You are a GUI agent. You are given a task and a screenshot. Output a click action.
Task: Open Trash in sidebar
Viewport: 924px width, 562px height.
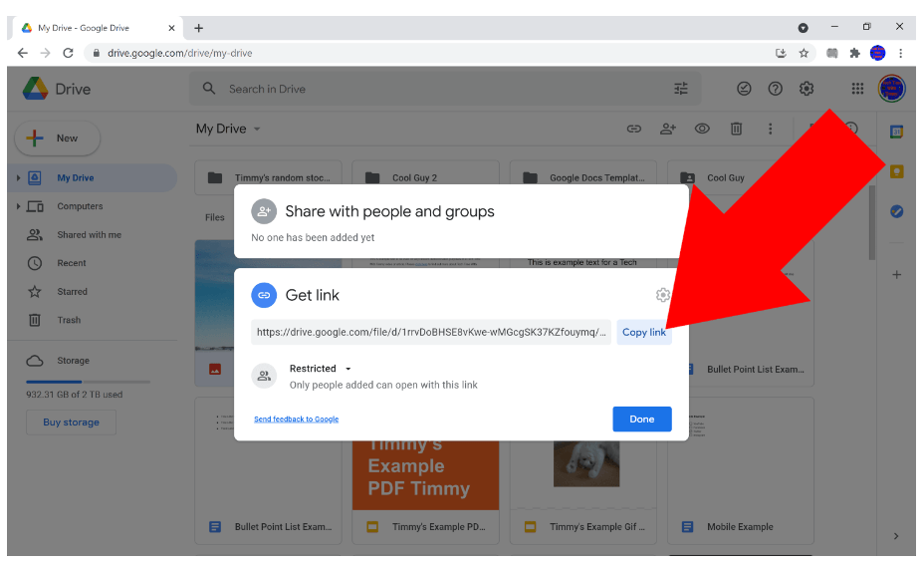pyautogui.click(x=69, y=320)
